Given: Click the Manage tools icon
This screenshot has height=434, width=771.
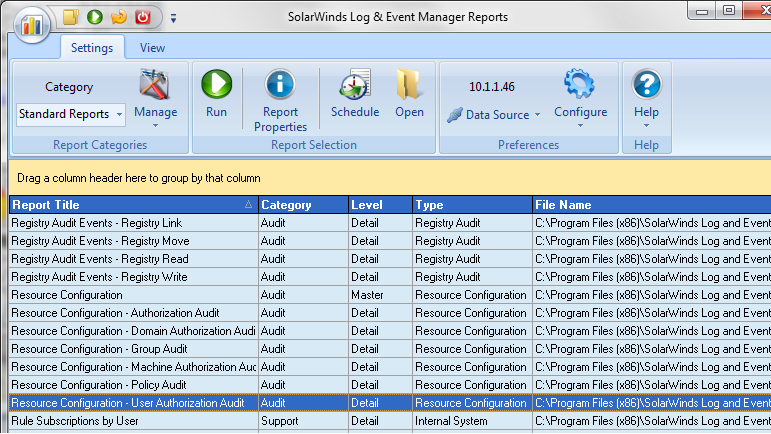Looking at the screenshot, I should click(x=155, y=85).
